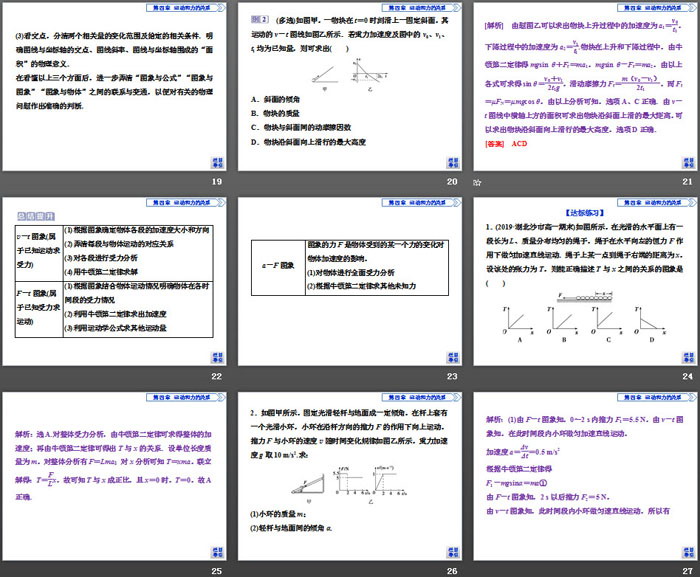Select slide 24 thumbnail with rope problem

click(x=585, y=282)
